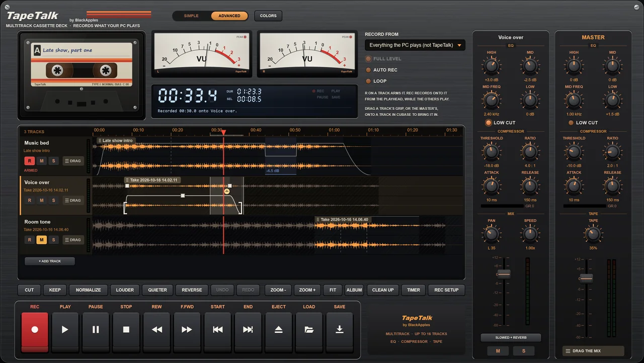Screen dimensions: 644x363
Task: Click the MASTER TAPE saturation knob
Action: point(593,234)
